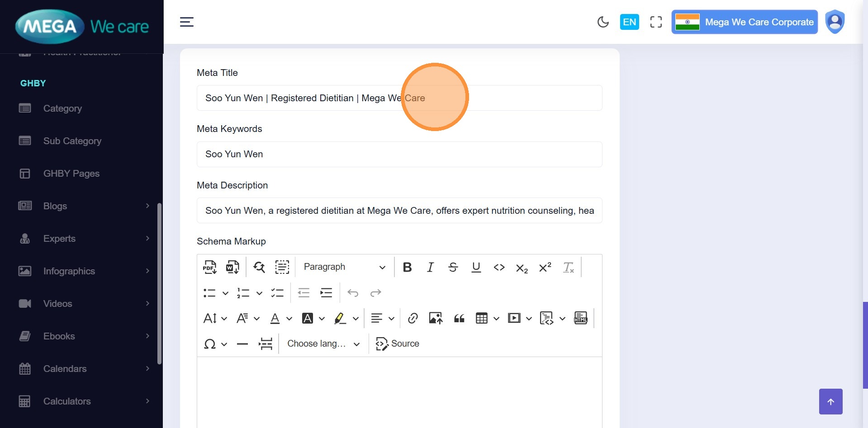The height and width of the screenshot is (428, 868).
Task: Insert a horizontal line in editor
Action: click(x=242, y=344)
